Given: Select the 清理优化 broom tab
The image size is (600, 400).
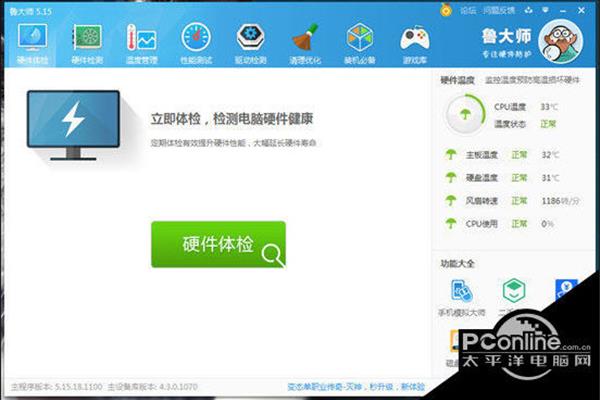Looking at the screenshot, I should [305, 43].
